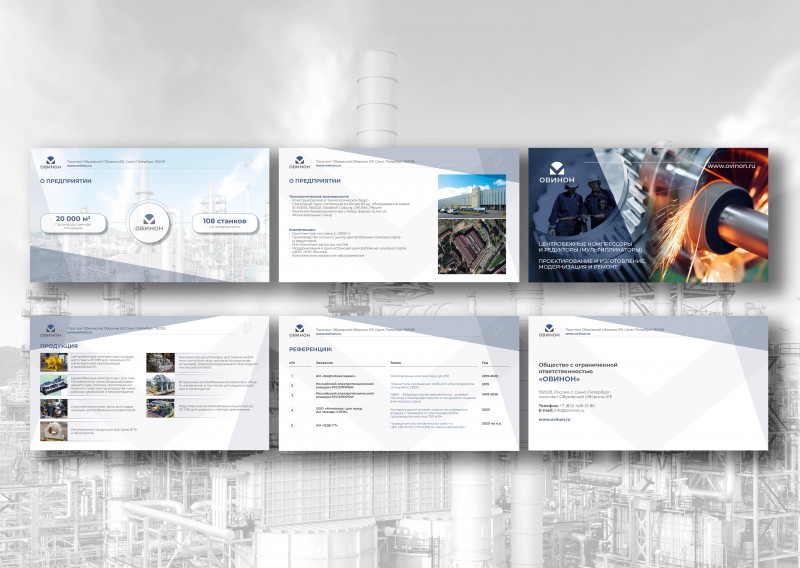Image resolution: width=800 pixels, height=568 pixels.
Task: Click the 192029, Россия address line on contacts slide
Action: pyautogui.click(x=575, y=394)
